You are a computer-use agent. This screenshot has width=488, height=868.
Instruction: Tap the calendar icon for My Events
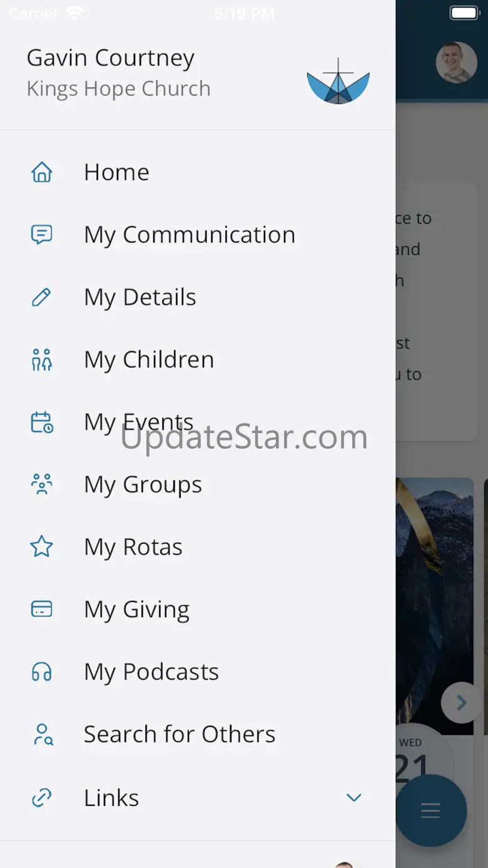(42, 422)
